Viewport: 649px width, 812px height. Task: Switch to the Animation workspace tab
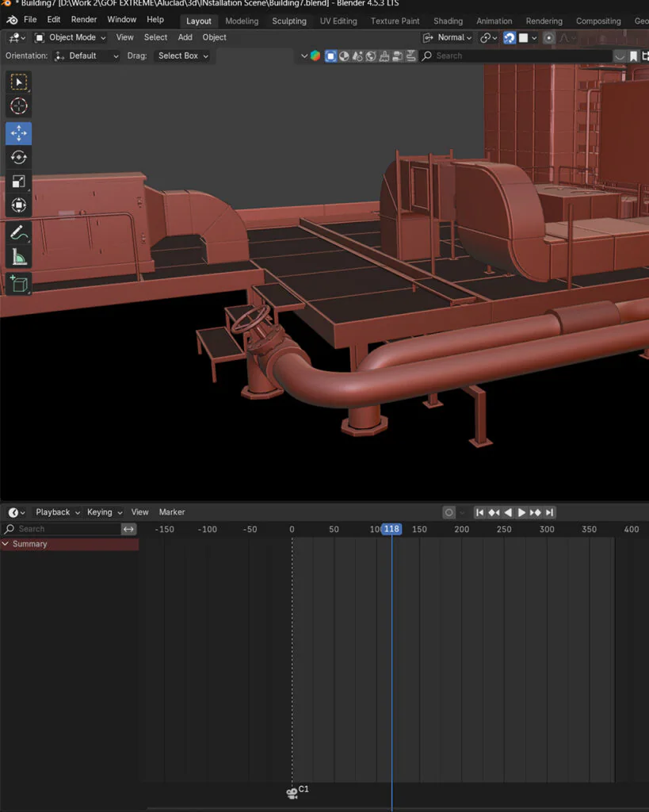pos(494,21)
